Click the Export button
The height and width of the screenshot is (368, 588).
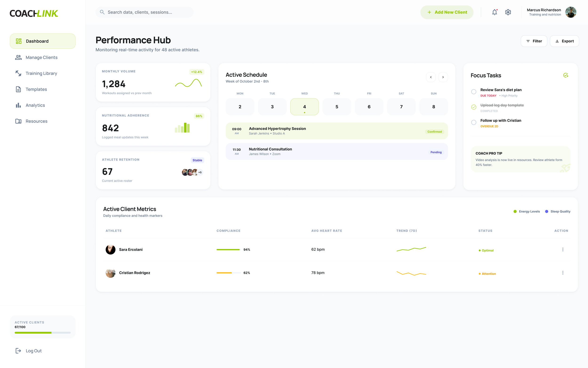point(564,41)
